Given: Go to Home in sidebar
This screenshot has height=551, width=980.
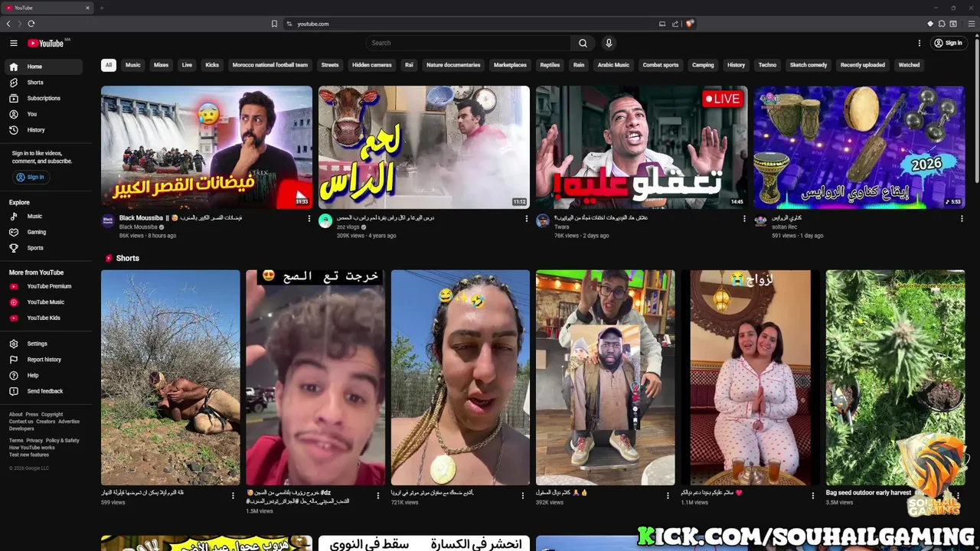Looking at the screenshot, I should click(43, 67).
